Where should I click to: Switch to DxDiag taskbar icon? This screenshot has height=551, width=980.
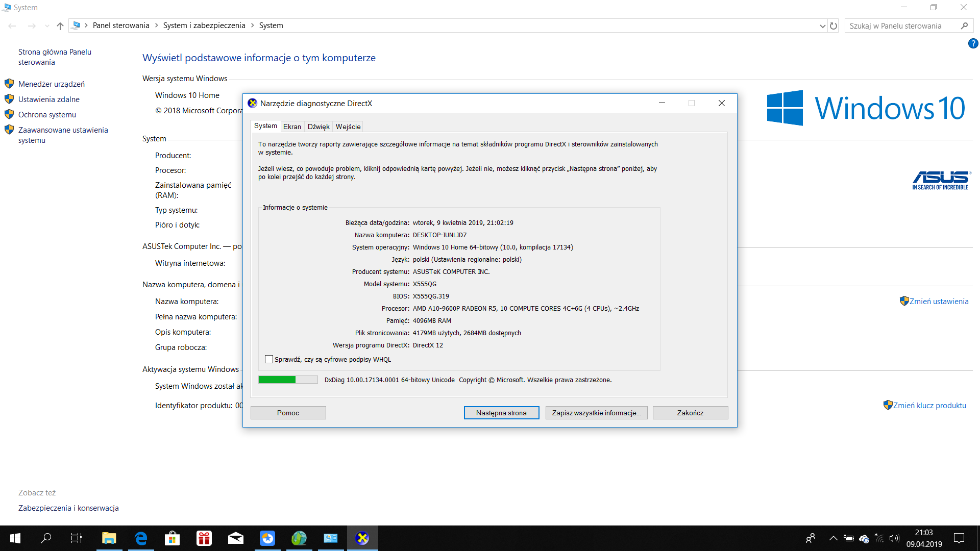(x=362, y=538)
